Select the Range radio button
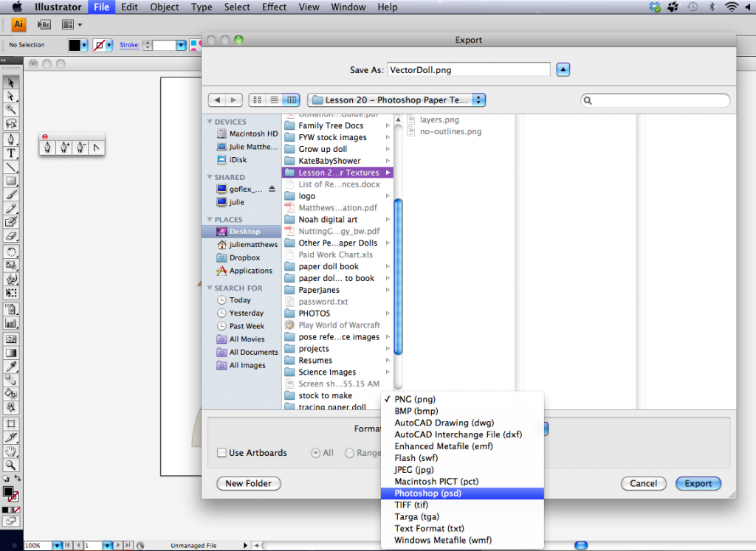756x551 pixels. coord(350,453)
